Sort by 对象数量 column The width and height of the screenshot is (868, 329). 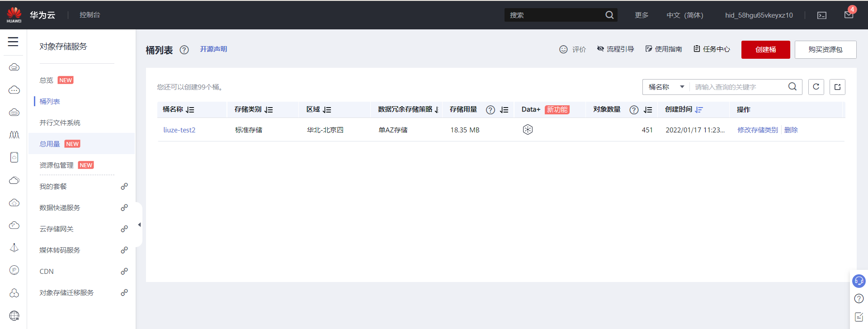point(648,110)
